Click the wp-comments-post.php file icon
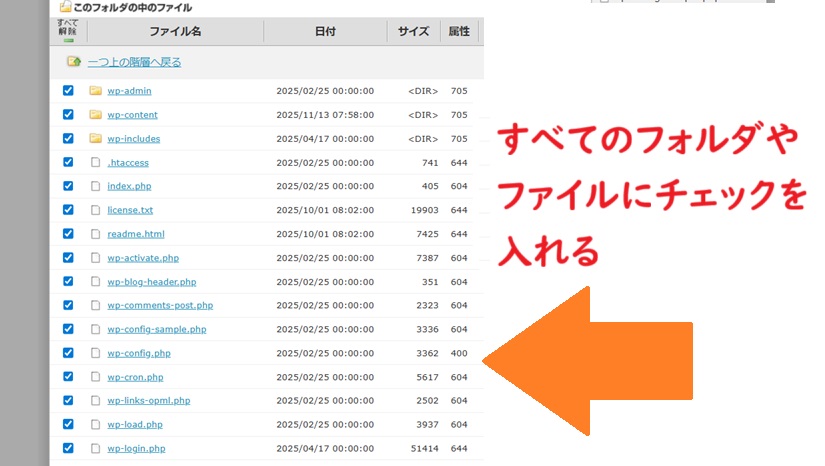The width and height of the screenshot is (825, 466). (95, 305)
